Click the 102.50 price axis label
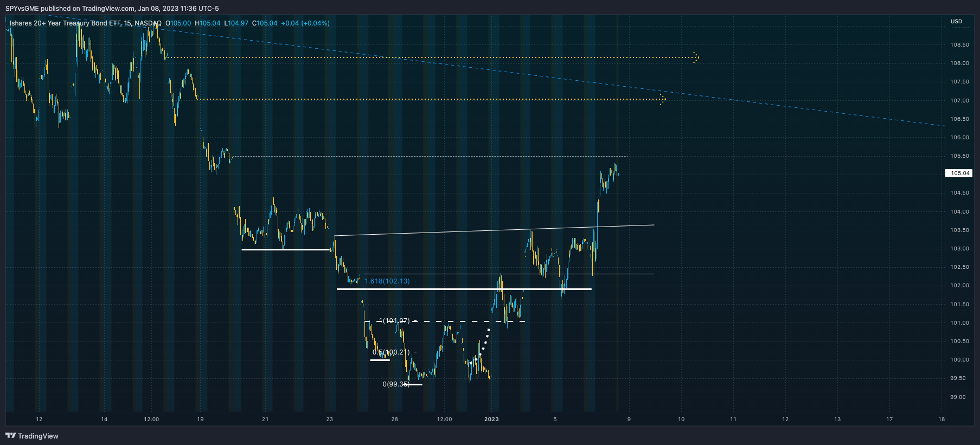980x445 pixels. [959, 267]
